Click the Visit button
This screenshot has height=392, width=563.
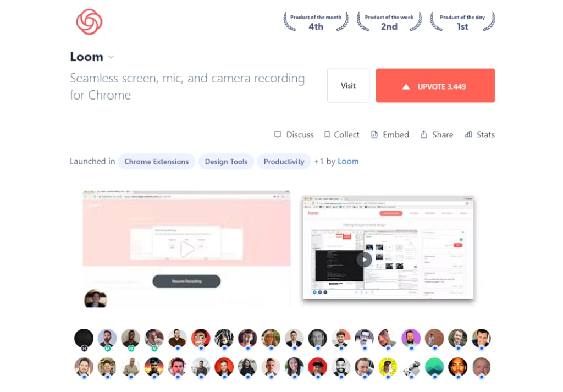[x=348, y=85]
